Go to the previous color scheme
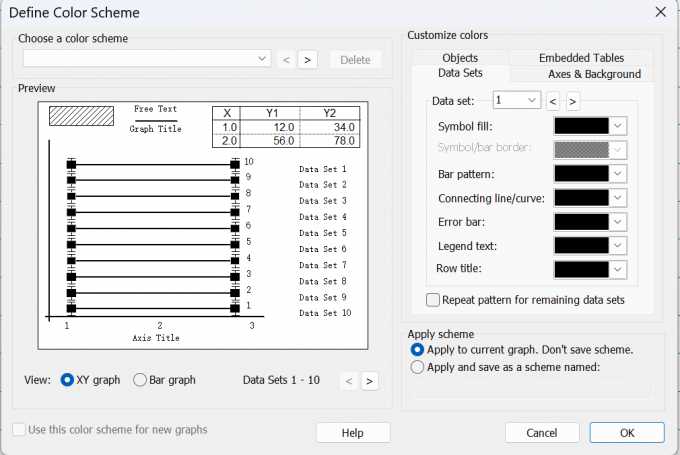Image resolution: width=680 pixels, height=455 pixels. click(286, 60)
